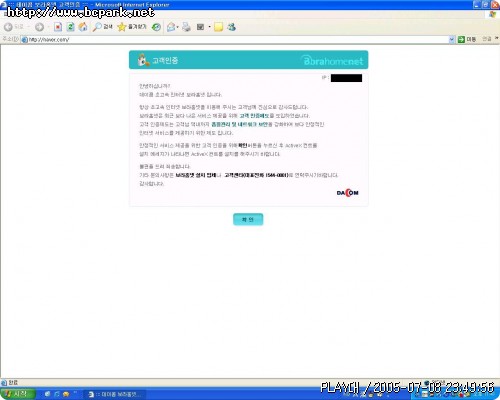Click the second quick launch icon

(57, 394)
